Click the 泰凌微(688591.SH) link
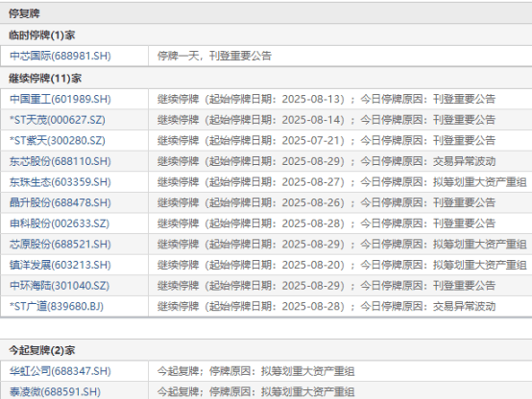The height and width of the screenshot is (399, 532). pos(55,392)
